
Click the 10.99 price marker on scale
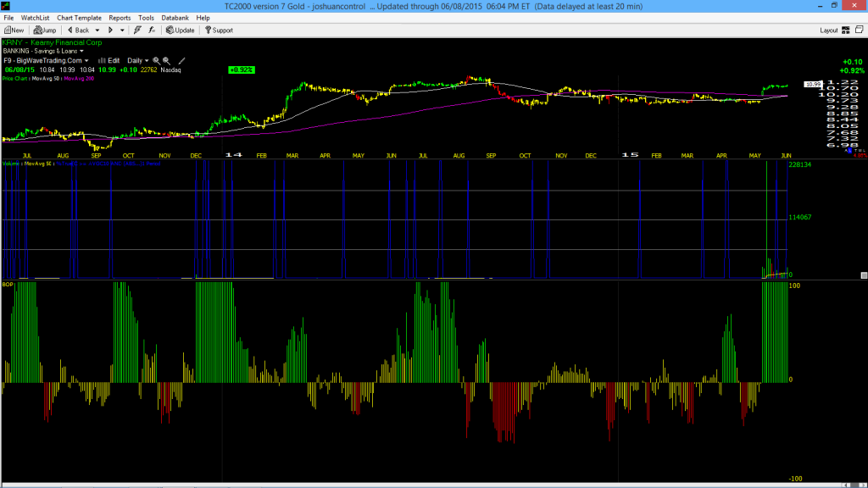click(x=813, y=85)
